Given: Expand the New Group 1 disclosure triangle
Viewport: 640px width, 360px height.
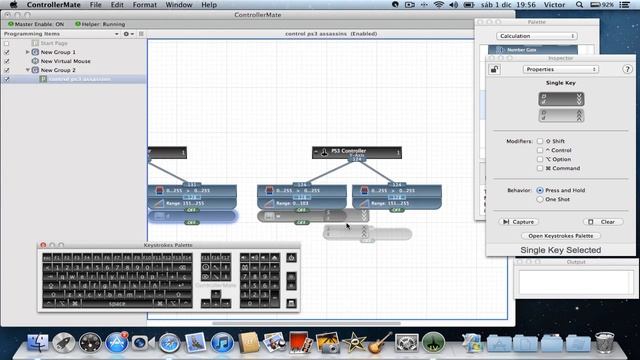Looking at the screenshot, I should pos(27,52).
